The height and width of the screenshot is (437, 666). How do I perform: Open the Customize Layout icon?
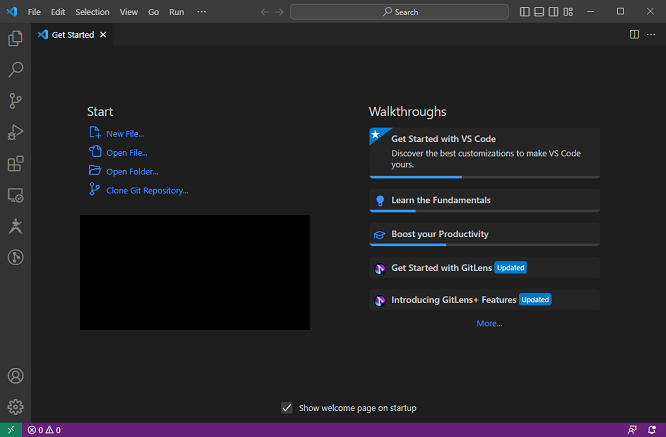tap(568, 12)
